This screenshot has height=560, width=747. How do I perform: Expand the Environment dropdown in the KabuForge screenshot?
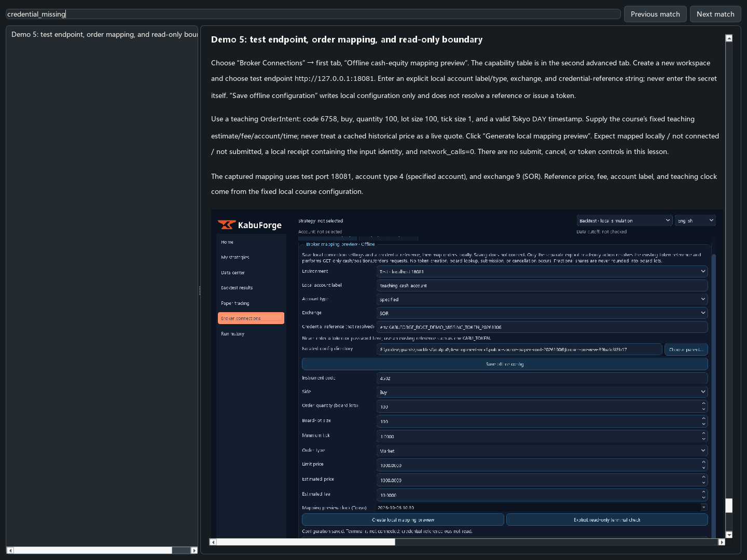click(542, 271)
